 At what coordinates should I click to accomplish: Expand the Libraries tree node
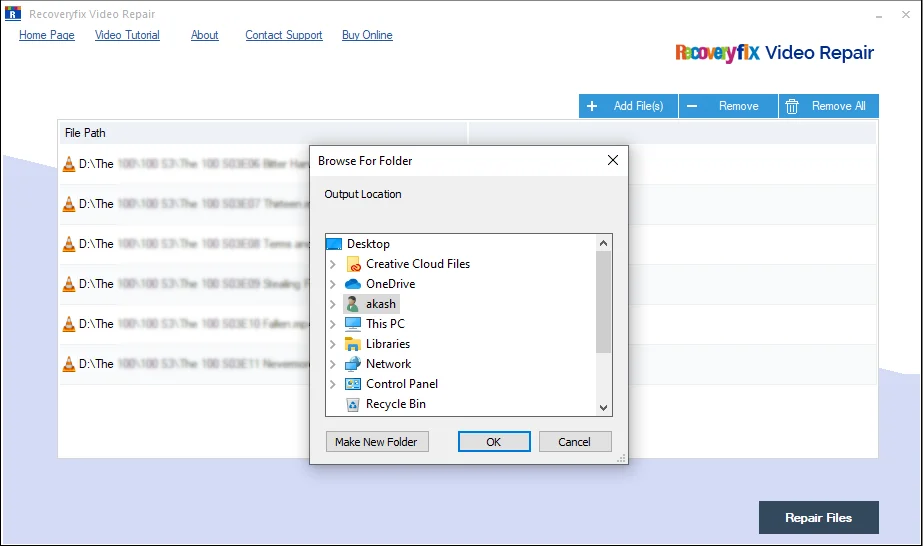pos(333,344)
